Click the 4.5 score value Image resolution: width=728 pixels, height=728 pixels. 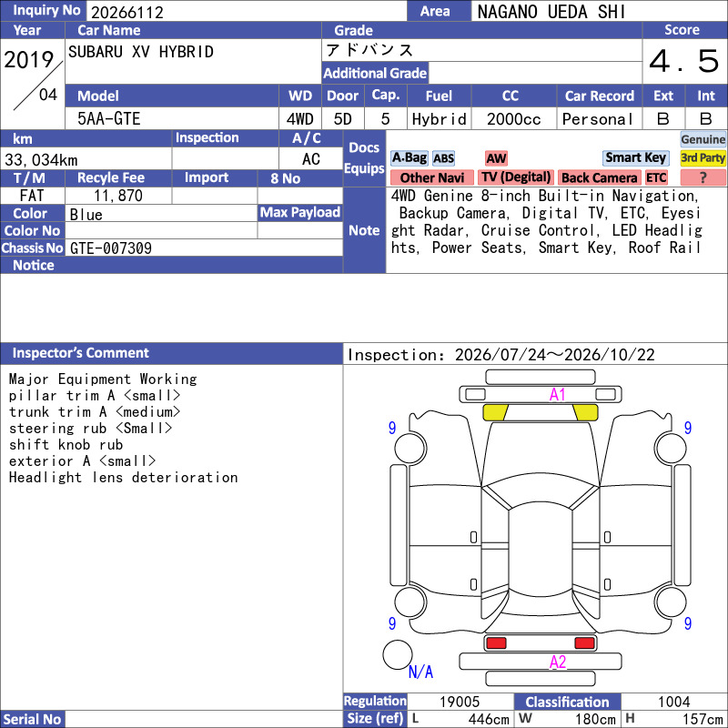684,61
